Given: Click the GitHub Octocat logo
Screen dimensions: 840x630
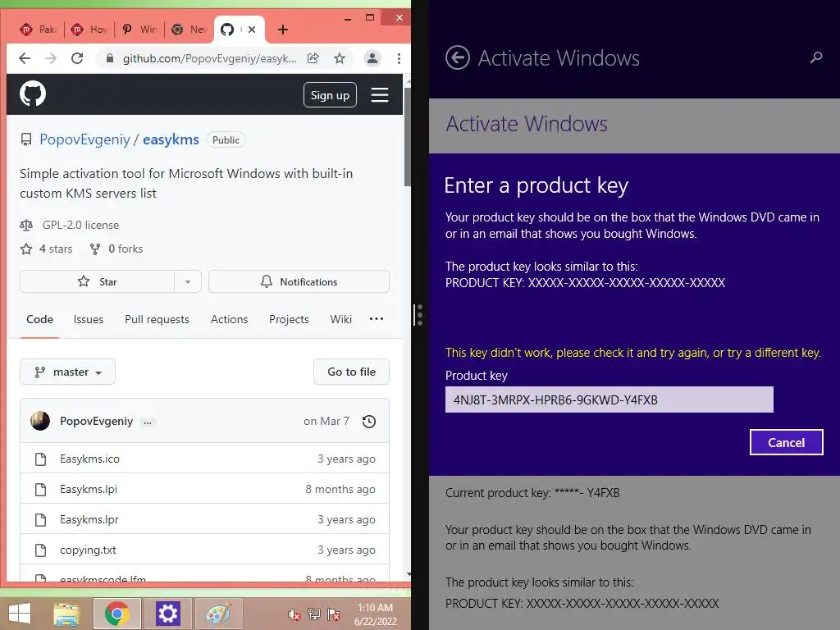Looking at the screenshot, I should [33, 94].
